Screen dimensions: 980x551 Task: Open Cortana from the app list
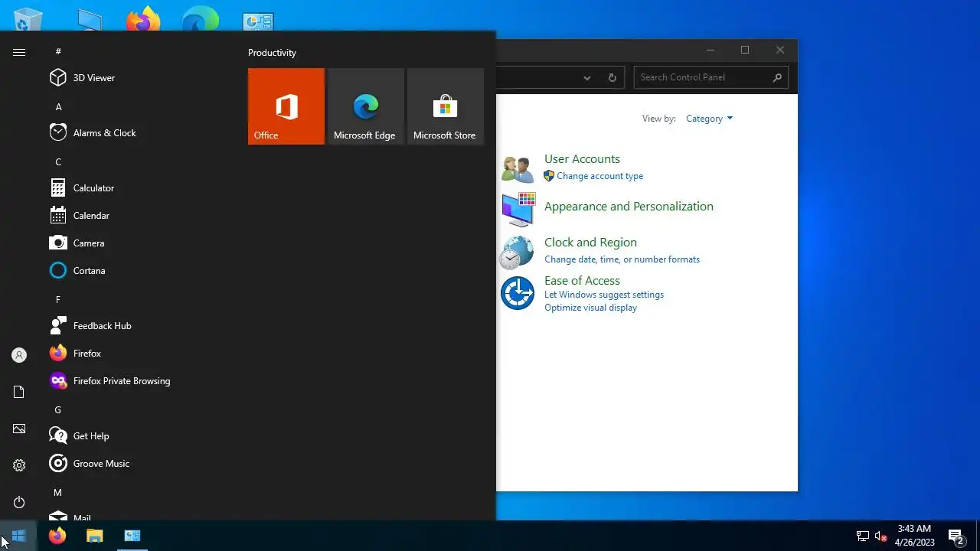tap(138, 270)
